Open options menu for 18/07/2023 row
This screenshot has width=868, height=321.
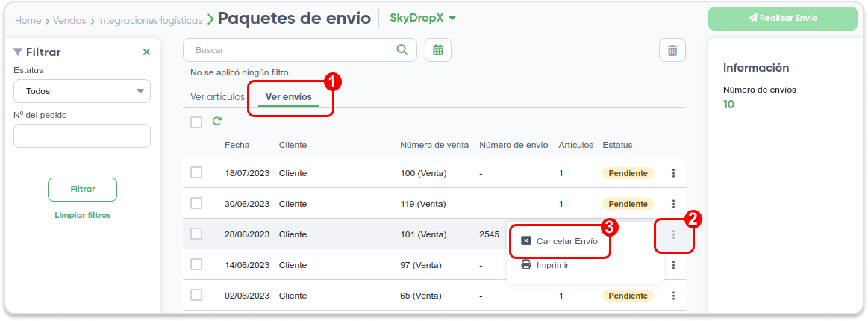674,173
